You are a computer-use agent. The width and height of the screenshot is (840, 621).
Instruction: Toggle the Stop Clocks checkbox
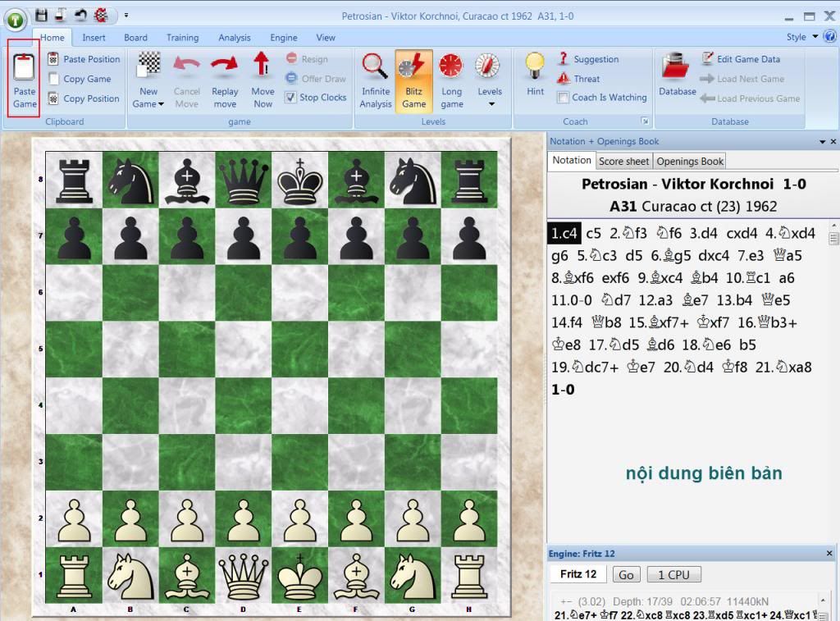[x=290, y=98]
